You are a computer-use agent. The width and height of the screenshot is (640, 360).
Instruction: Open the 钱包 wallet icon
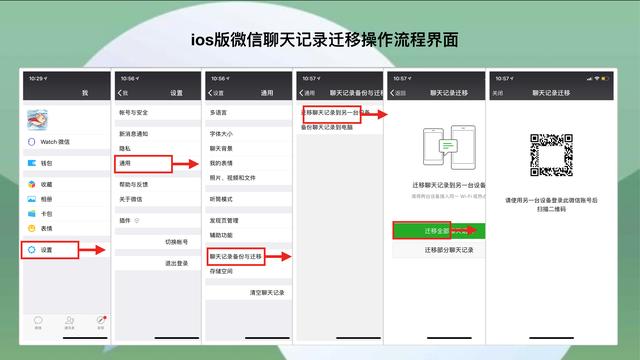[x=31, y=163]
